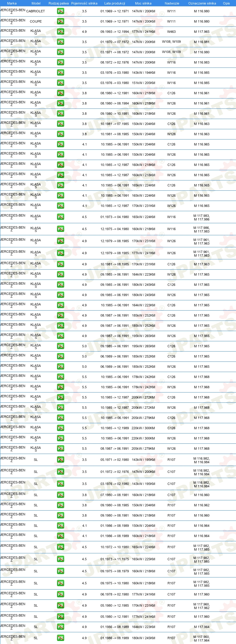This screenshot has height=644, width=236.
Task: Click fuel icon in the 03.1971 -> 08.1972 row
Action: [x=61, y=52]
